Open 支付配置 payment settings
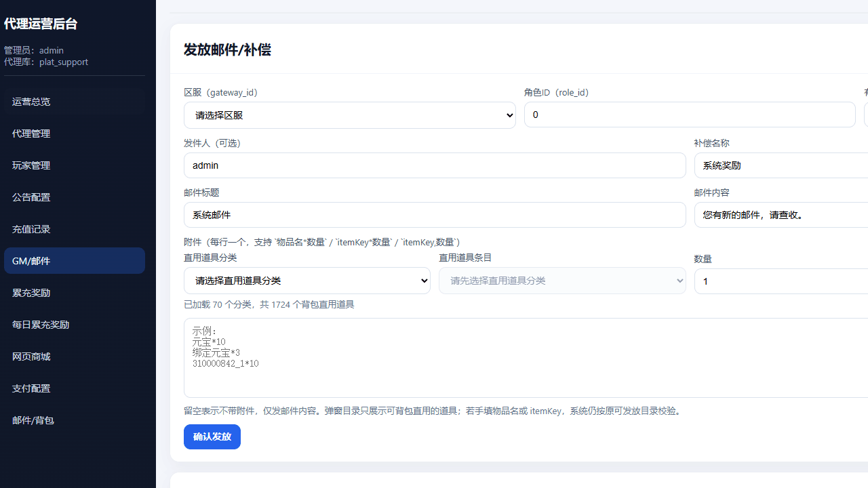This screenshot has width=868, height=488. coord(31,388)
